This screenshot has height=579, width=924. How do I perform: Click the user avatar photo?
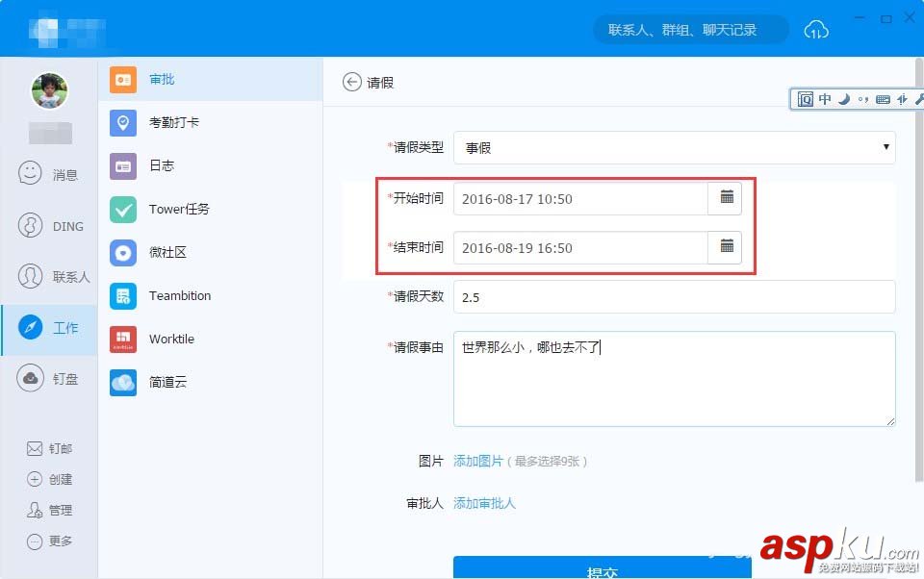(x=49, y=91)
